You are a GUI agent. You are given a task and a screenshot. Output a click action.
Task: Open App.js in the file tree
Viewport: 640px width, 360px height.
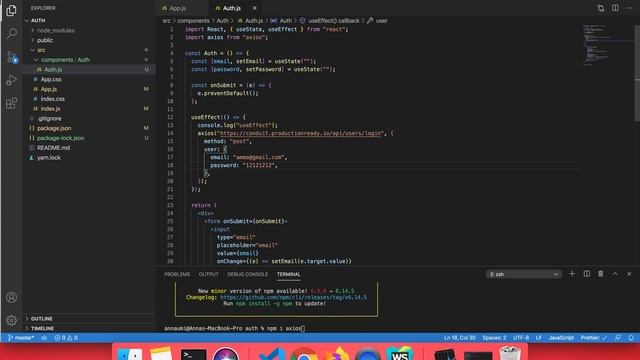[x=49, y=89]
